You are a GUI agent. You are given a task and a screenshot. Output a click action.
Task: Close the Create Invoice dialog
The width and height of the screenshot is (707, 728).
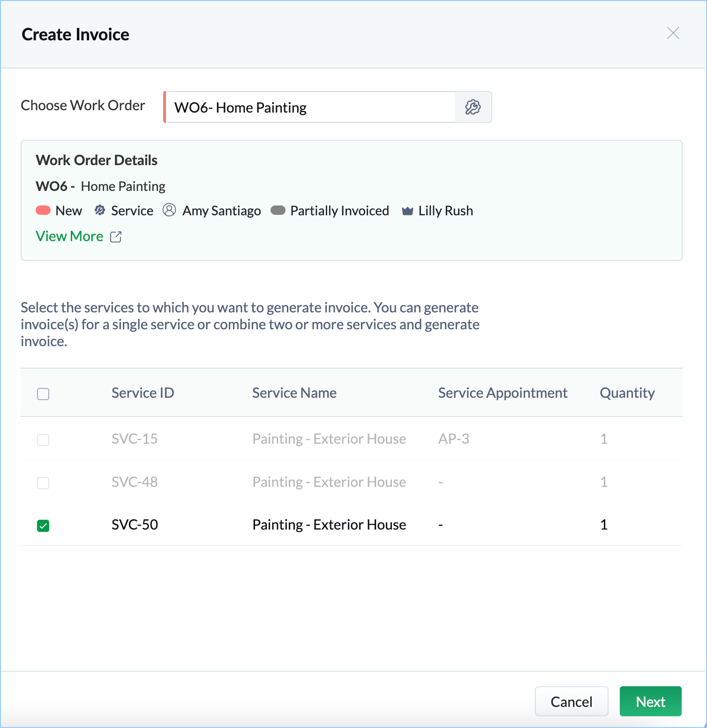(x=673, y=33)
